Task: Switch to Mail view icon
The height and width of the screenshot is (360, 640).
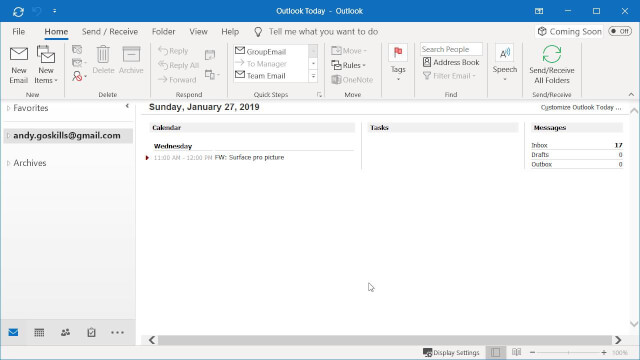Action: (13, 332)
